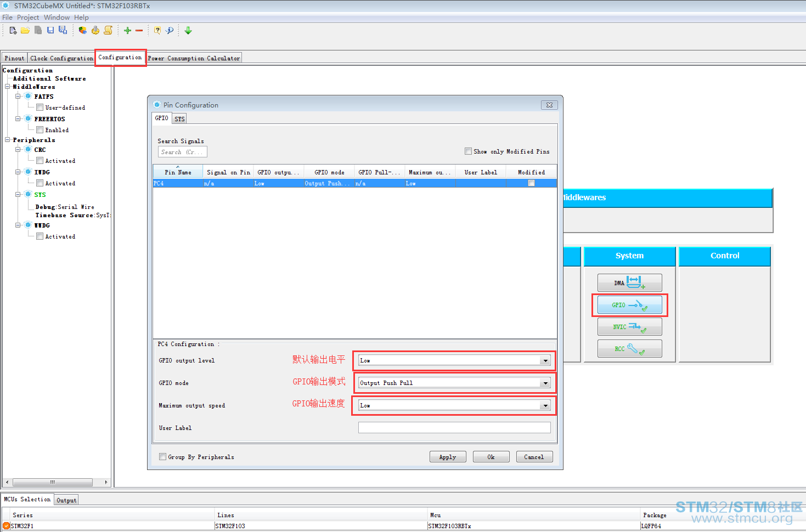This screenshot has width=806, height=532.
Task: Switch to the SYS tab in dialog
Action: (x=179, y=118)
